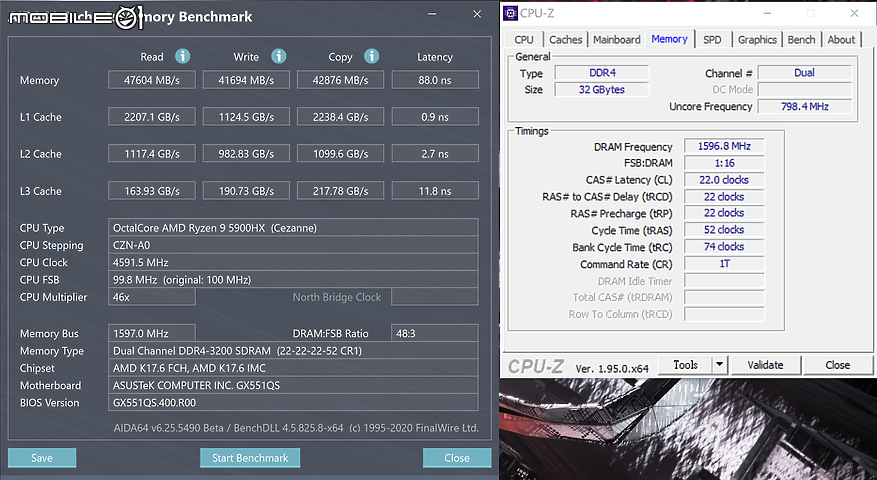
Task: Click the Tools button in CPU-Z
Action: [x=685, y=365]
